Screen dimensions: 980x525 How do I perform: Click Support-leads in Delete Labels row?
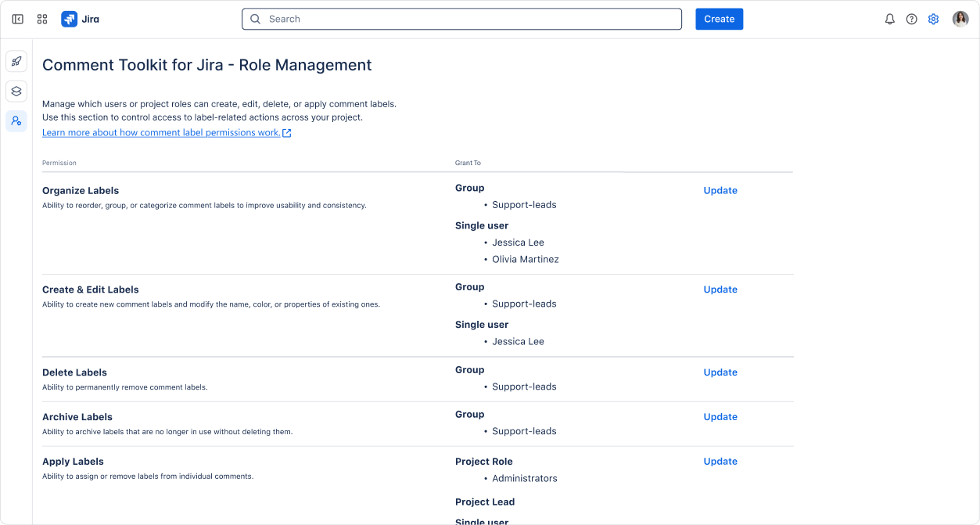[524, 387]
